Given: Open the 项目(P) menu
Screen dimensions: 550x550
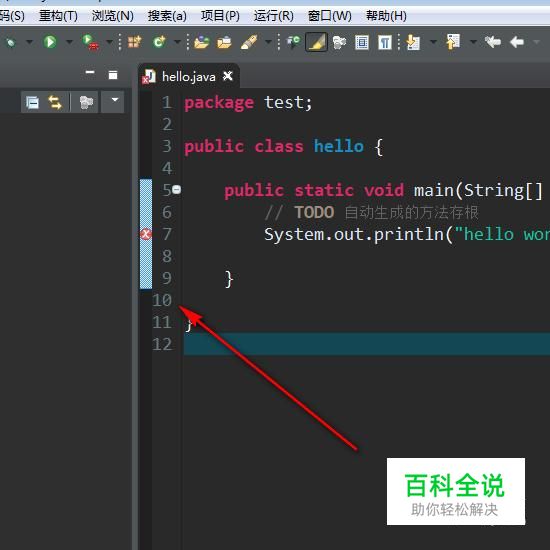Looking at the screenshot, I should tap(220, 16).
